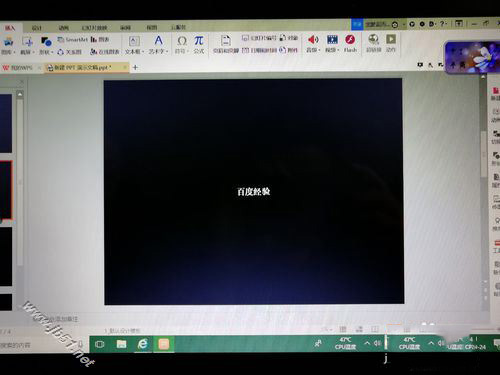Click the blue 艺术字 WordArt letter A
The width and height of the screenshot is (500, 375).
[159, 41]
